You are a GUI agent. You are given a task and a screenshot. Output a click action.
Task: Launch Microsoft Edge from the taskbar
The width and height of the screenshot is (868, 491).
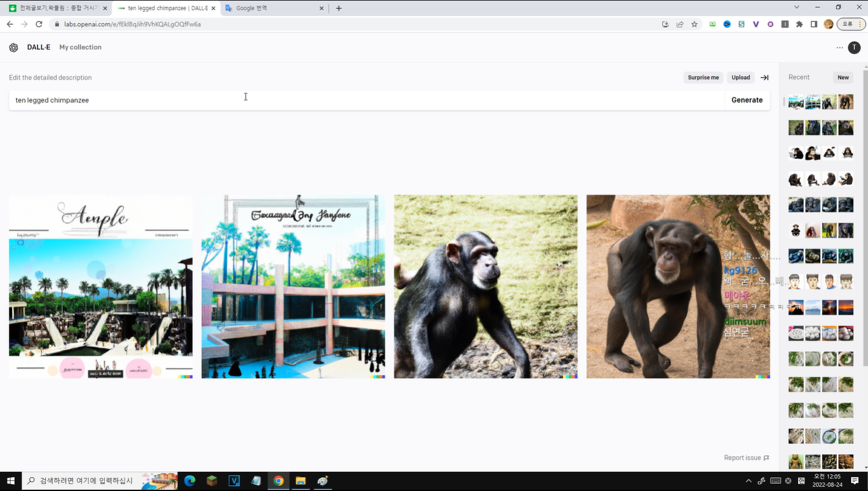point(190,481)
